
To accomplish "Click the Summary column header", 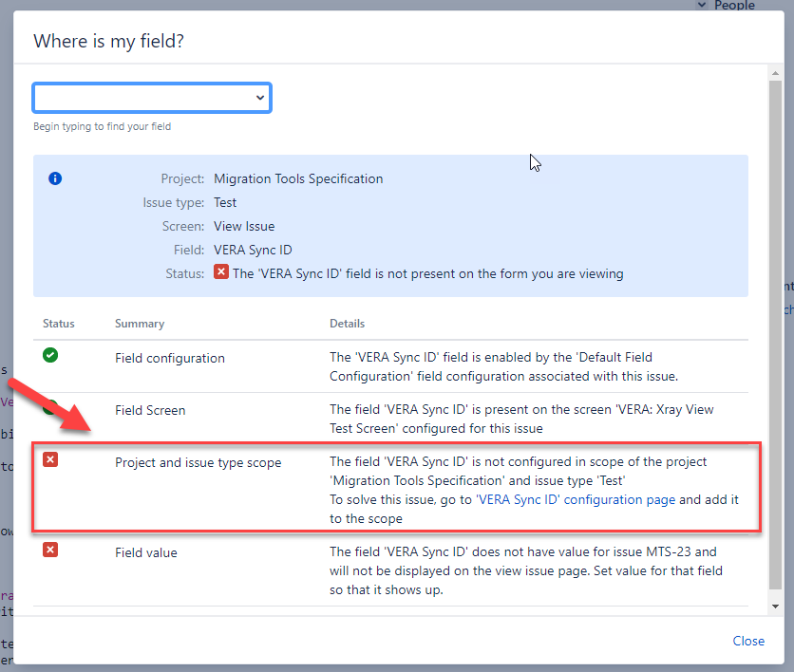I will [140, 324].
